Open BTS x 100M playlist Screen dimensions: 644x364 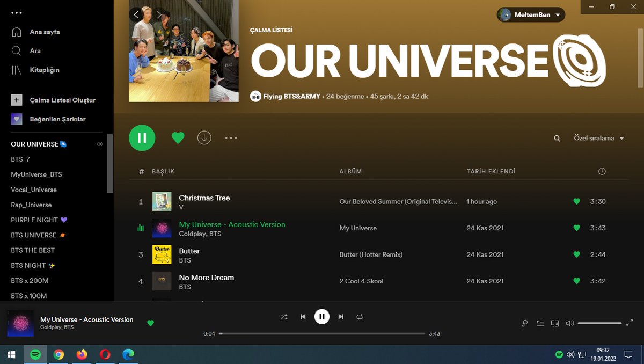tap(29, 296)
